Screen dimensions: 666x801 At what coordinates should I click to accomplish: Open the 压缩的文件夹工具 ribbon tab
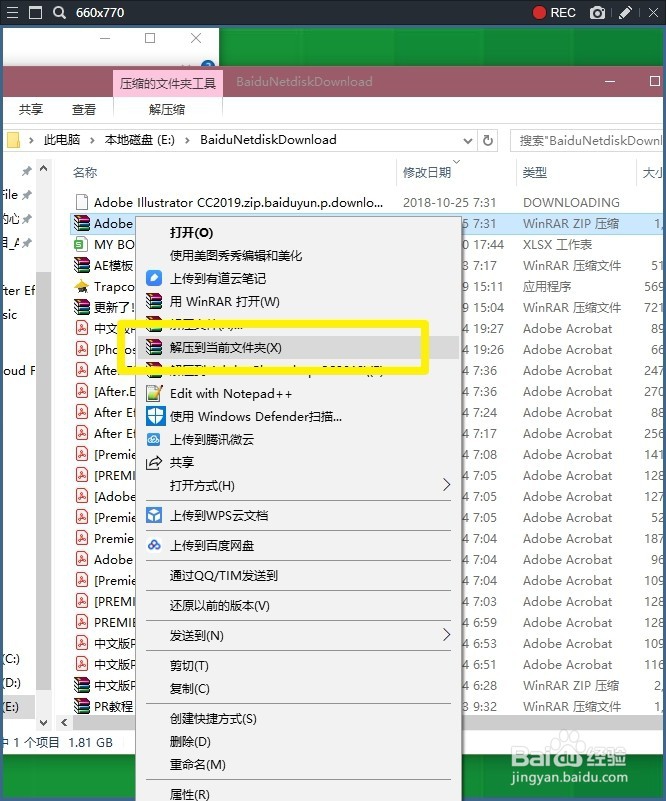(168, 83)
